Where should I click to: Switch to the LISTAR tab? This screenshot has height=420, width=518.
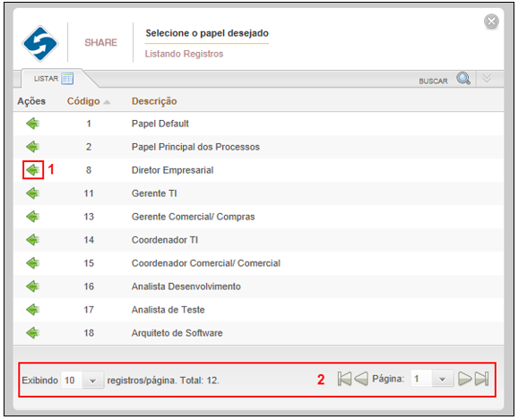[x=53, y=79]
